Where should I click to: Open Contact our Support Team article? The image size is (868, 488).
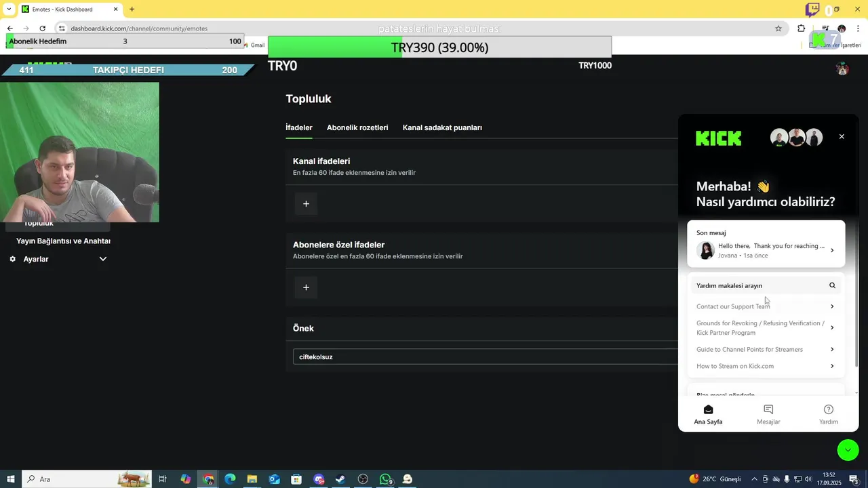(766, 306)
